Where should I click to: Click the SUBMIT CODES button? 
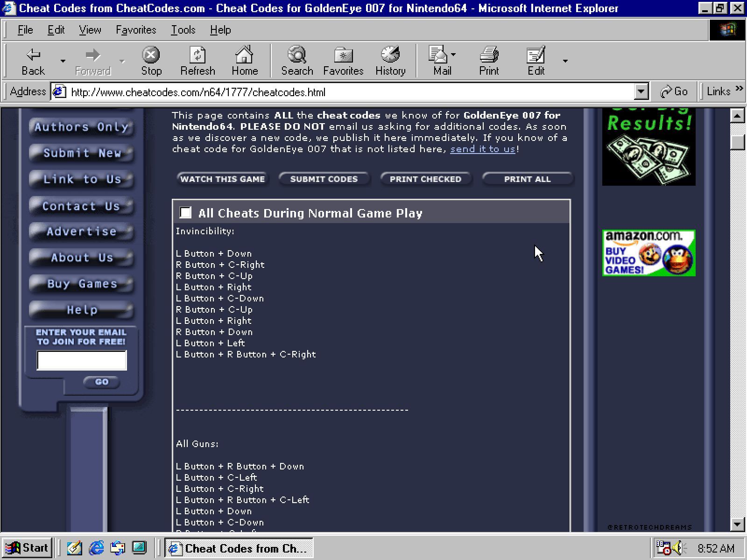pos(324,179)
